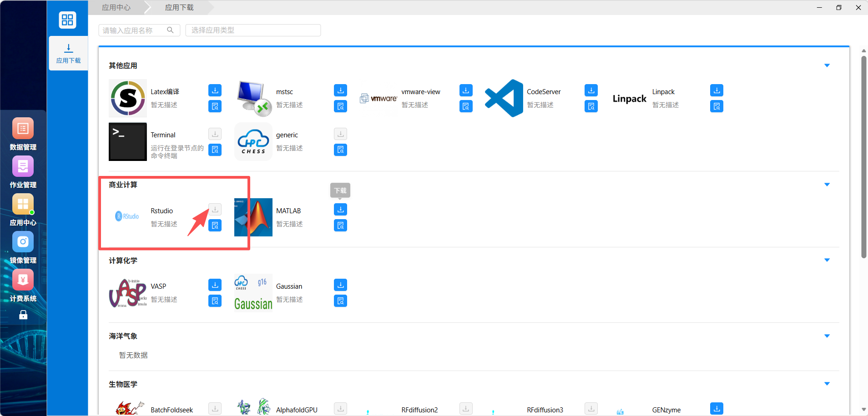Collapse the 其他应用 section
868x416 pixels.
[x=827, y=65]
